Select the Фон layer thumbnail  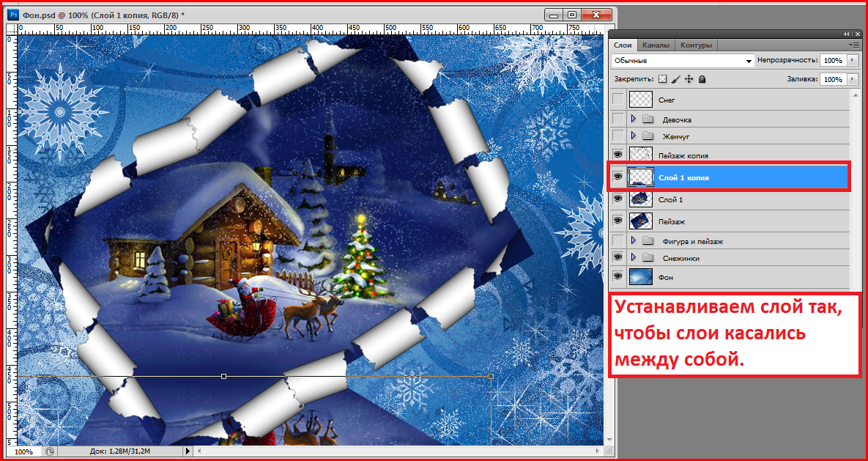coord(640,276)
